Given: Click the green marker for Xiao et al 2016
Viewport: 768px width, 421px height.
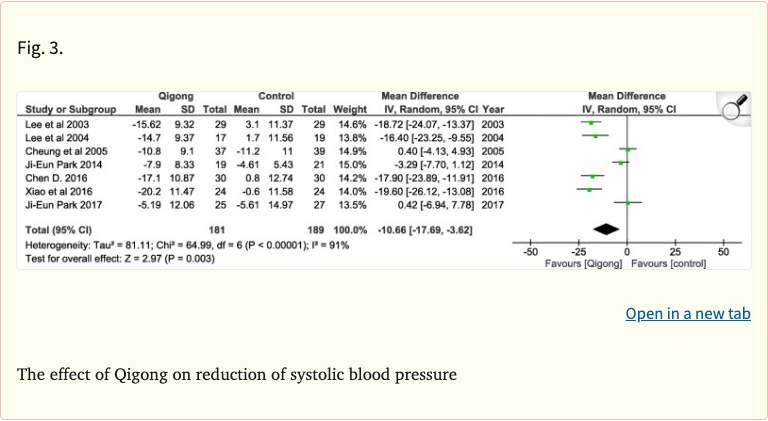Looking at the screenshot, I should [589, 188].
